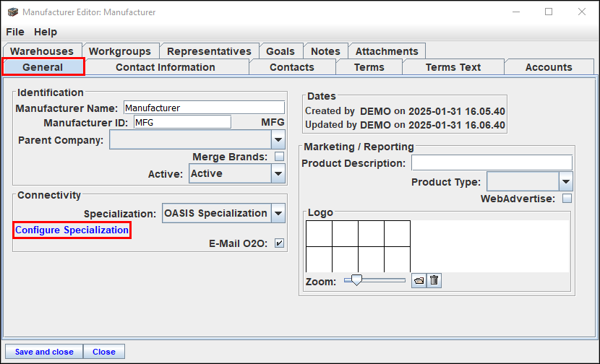Open the logo file browse folder icon
This screenshot has width=600, height=364.
[x=419, y=281]
